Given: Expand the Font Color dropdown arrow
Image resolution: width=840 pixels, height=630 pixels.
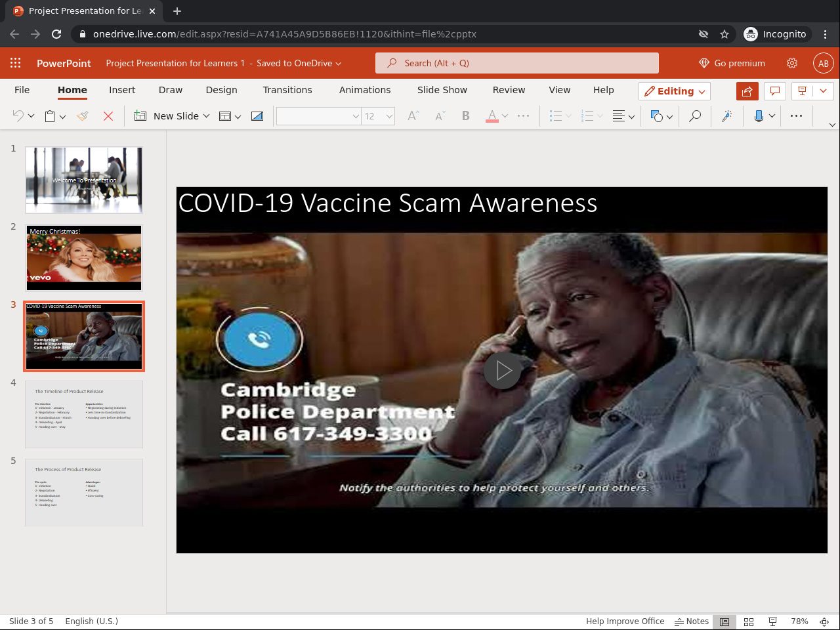Looking at the screenshot, I should 505,116.
